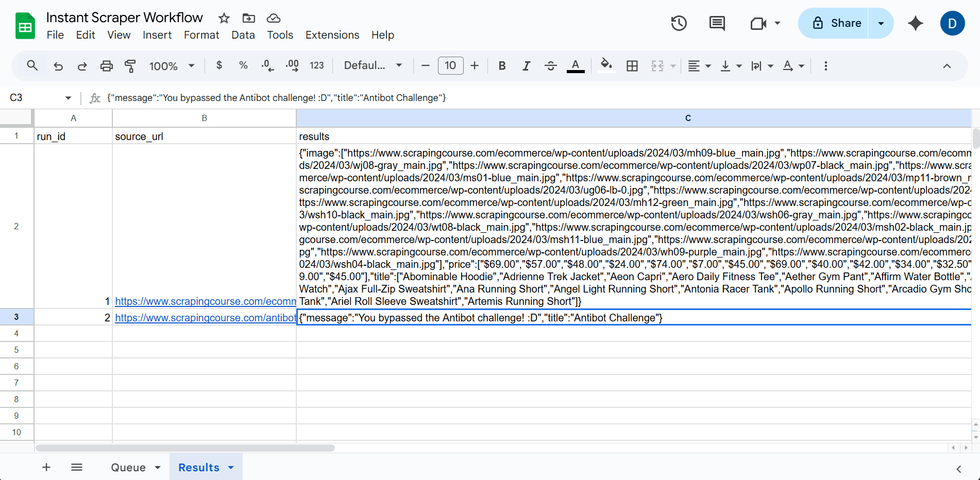This screenshot has height=480, width=980.
Task: Redo last action
Action: pos(82,66)
